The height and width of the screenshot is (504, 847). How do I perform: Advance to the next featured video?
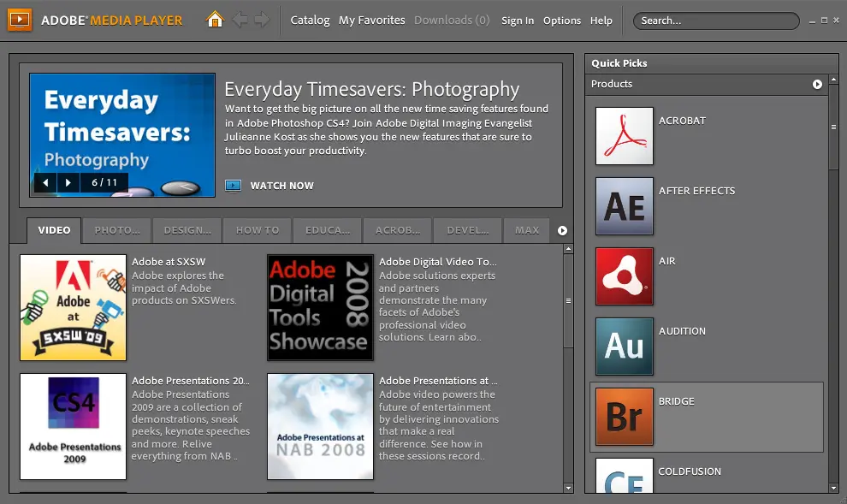(68, 182)
